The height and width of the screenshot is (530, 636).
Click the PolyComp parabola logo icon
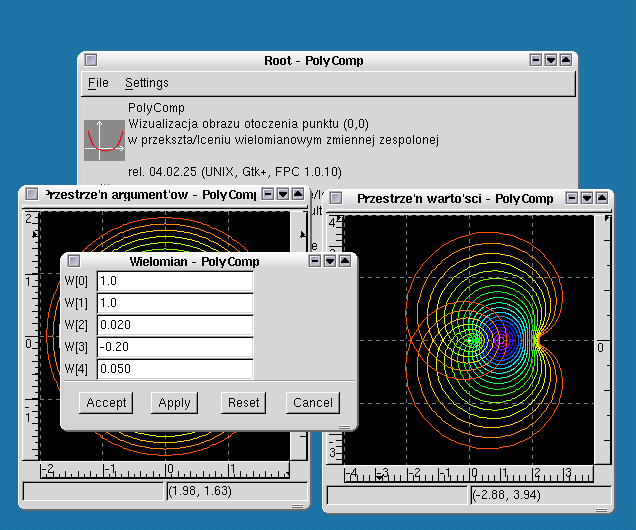tap(104, 139)
